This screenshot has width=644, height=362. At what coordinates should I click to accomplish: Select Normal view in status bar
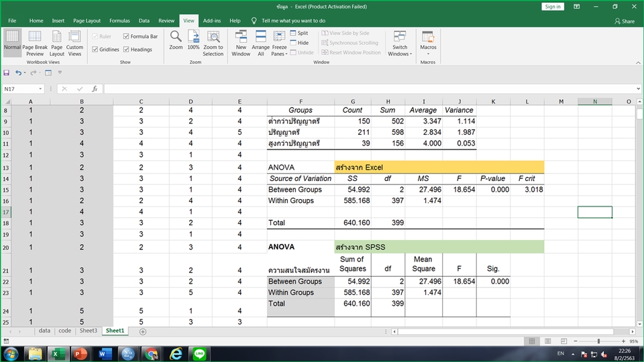pyautogui.click(x=532, y=341)
